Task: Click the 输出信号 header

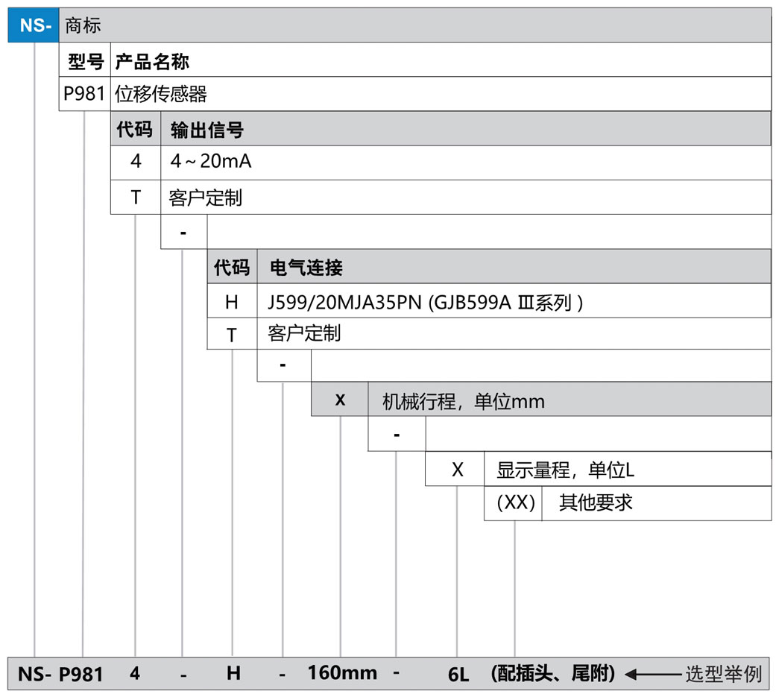Action: (207, 130)
